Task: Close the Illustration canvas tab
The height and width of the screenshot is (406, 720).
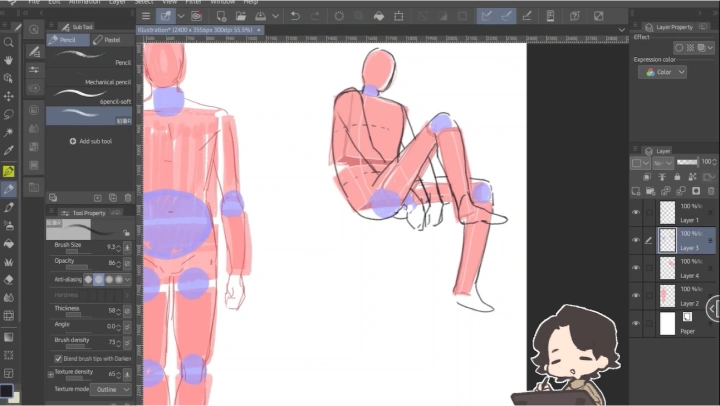Action: point(259,30)
